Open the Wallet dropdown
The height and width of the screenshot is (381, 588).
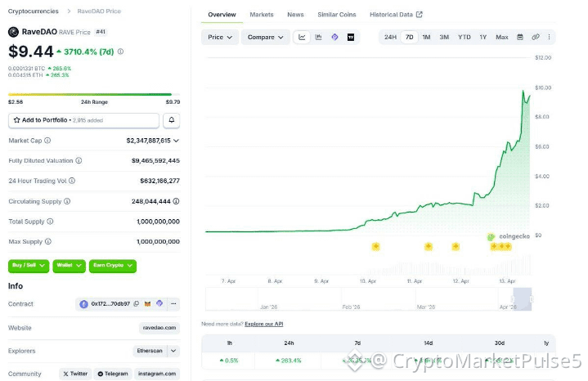(x=69, y=266)
